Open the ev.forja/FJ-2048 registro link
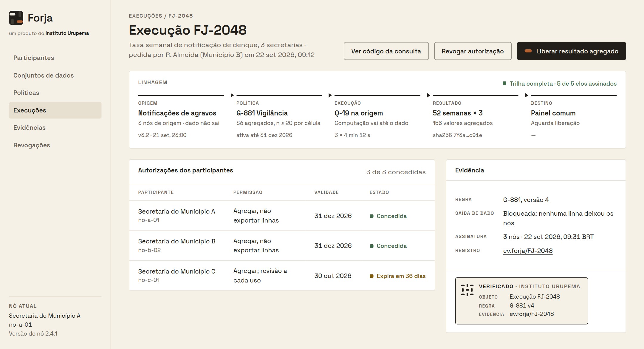 pos(528,251)
